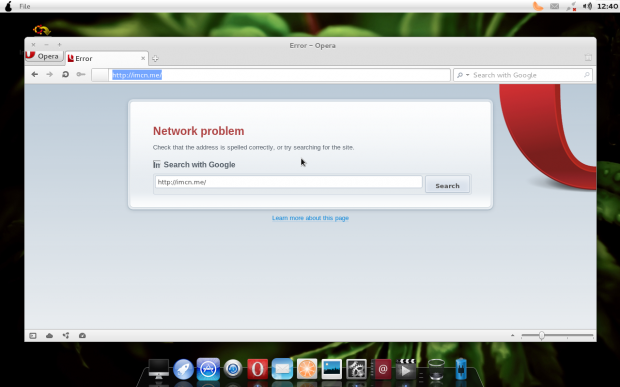Screen dimensions: 620x387
Task: Open the App Store dock icon
Action: pos(208,369)
